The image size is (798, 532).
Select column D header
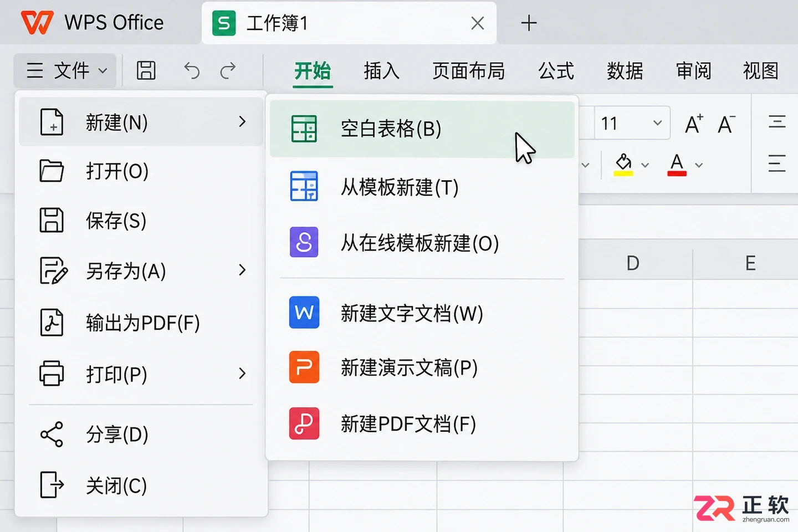coord(633,263)
